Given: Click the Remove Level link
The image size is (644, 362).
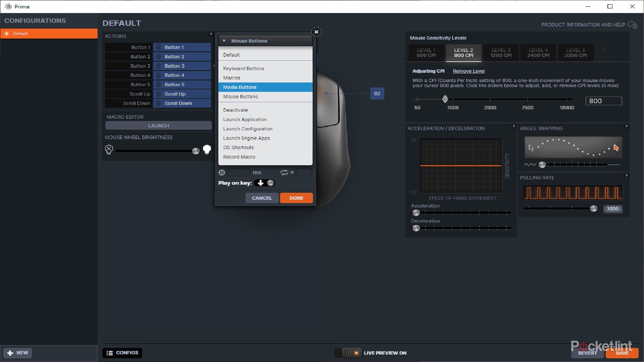Looking at the screenshot, I should [469, 71].
